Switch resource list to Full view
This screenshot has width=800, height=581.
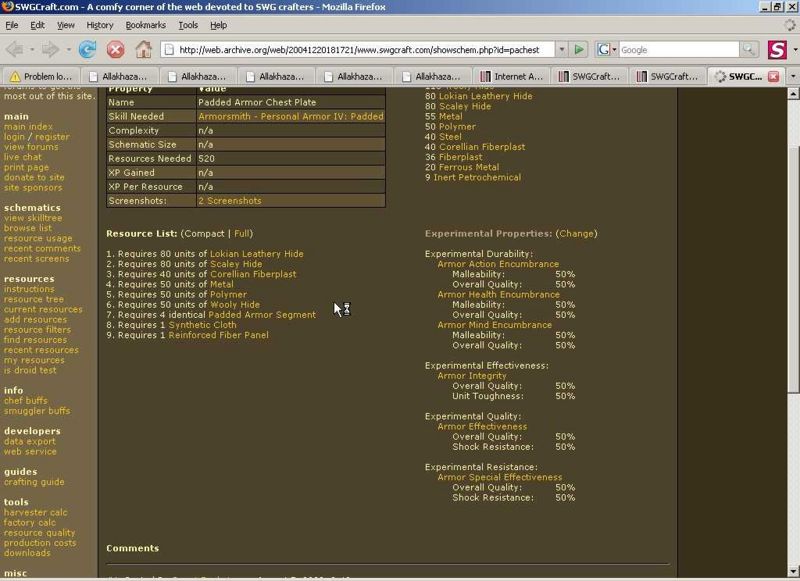[243, 233]
